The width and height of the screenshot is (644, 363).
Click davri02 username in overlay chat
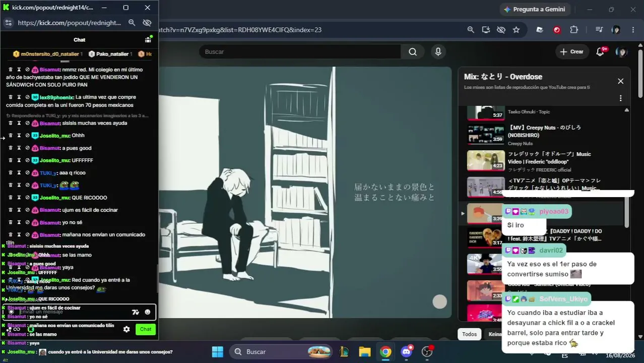pos(551,250)
